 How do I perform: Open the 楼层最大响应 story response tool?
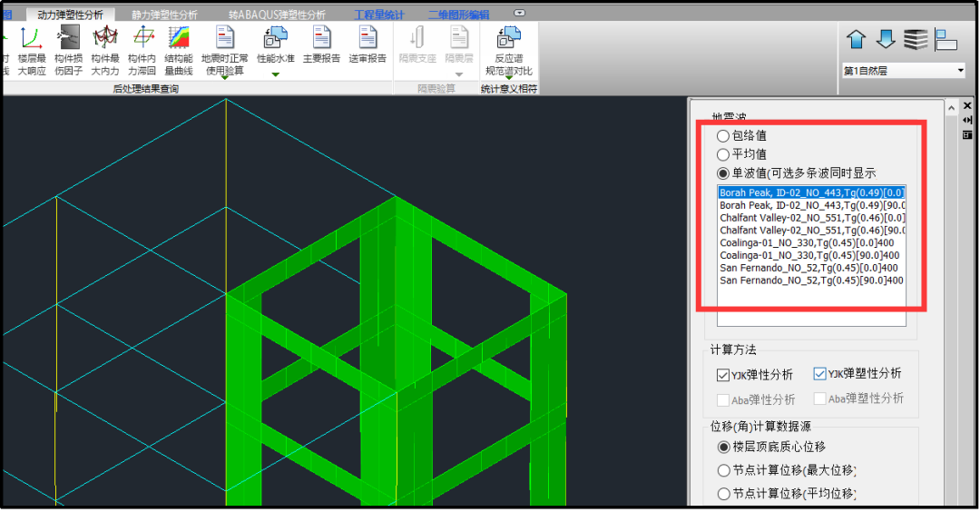click(31, 51)
